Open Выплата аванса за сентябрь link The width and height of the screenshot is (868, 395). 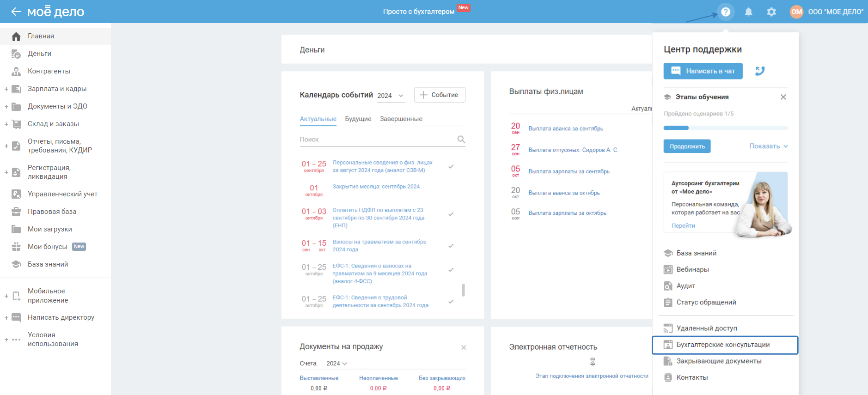(x=566, y=128)
